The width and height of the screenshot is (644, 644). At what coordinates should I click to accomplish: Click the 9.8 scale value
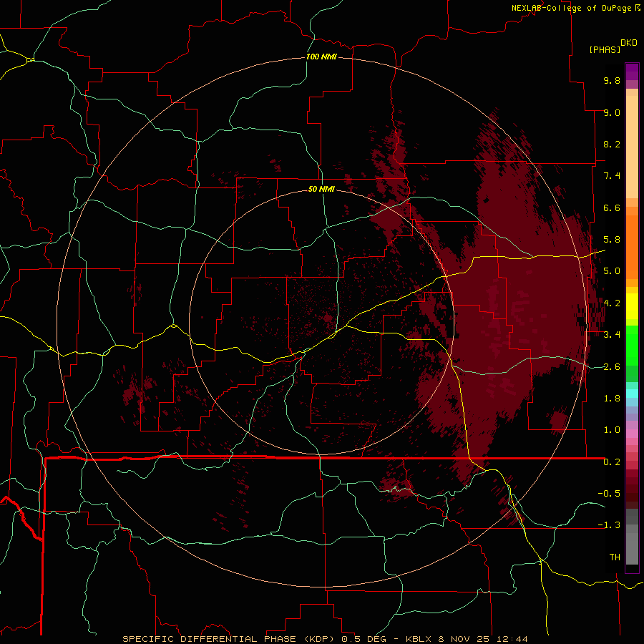coord(612,80)
